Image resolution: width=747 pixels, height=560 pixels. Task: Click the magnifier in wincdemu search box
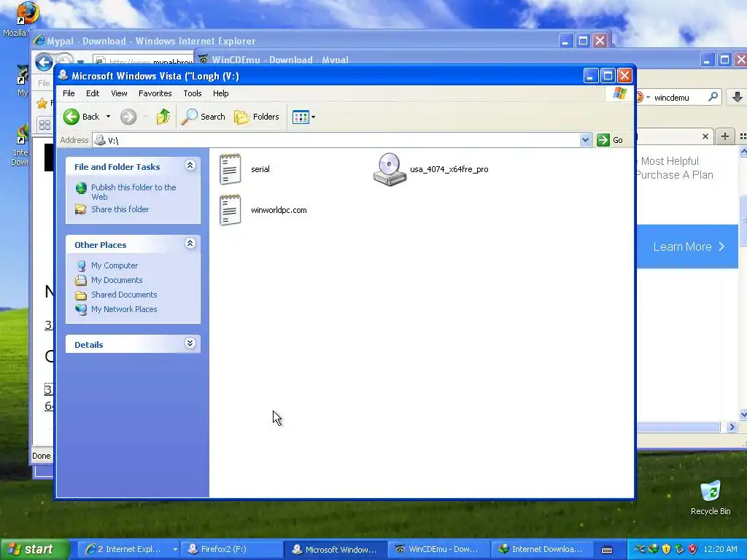pos(713,97)
